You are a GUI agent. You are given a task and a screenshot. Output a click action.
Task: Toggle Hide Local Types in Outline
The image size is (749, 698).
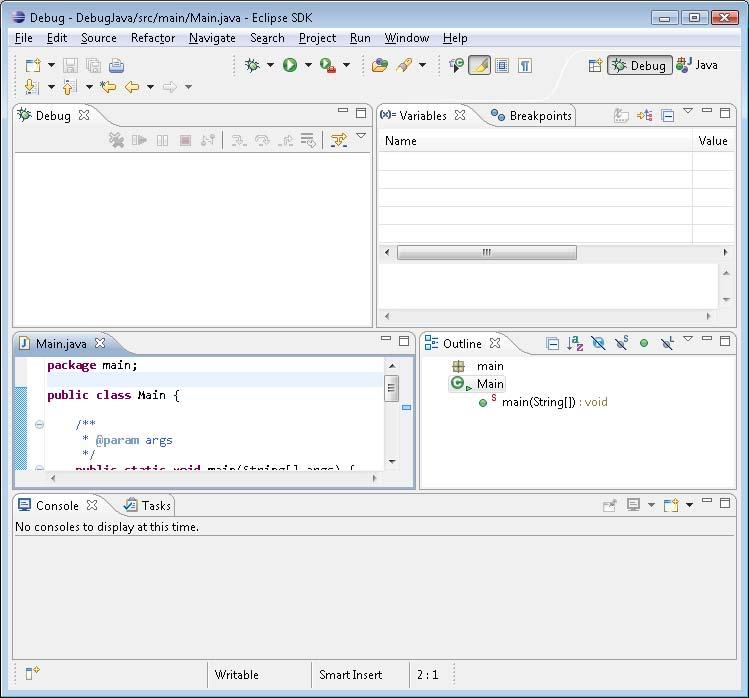coord(667,343)
